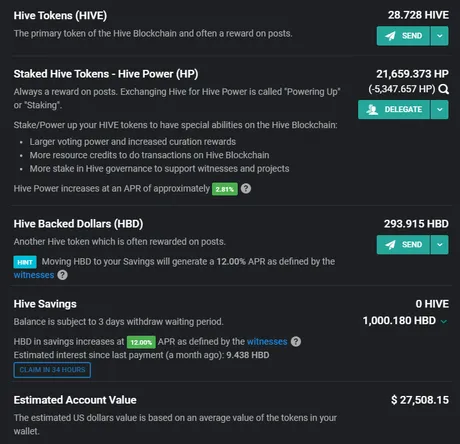Open the help icon next to 2.81% APR
The height and width of the screenshot is (444, 460).
tap(246, 189)
